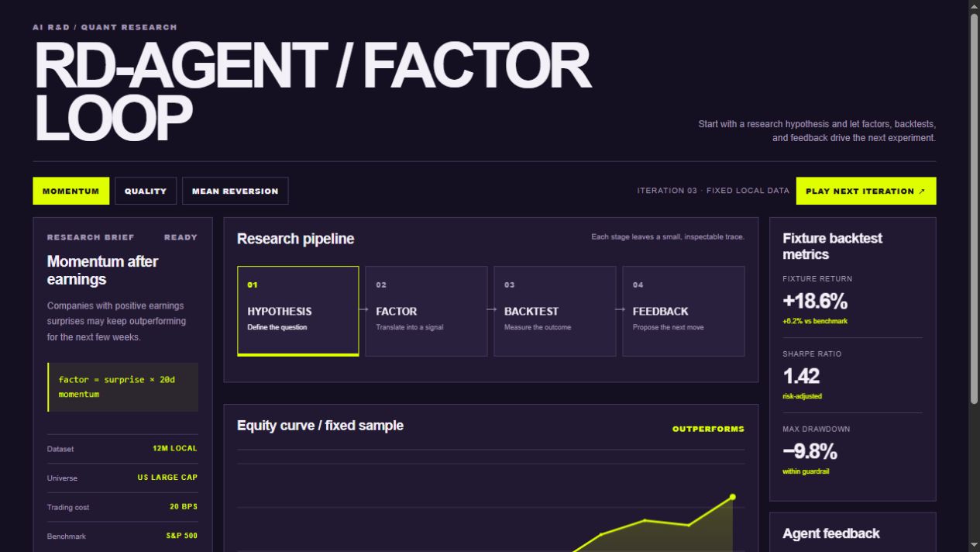Select the Momentum strategy tab
The image size is (980, 552).
[71, 191]
